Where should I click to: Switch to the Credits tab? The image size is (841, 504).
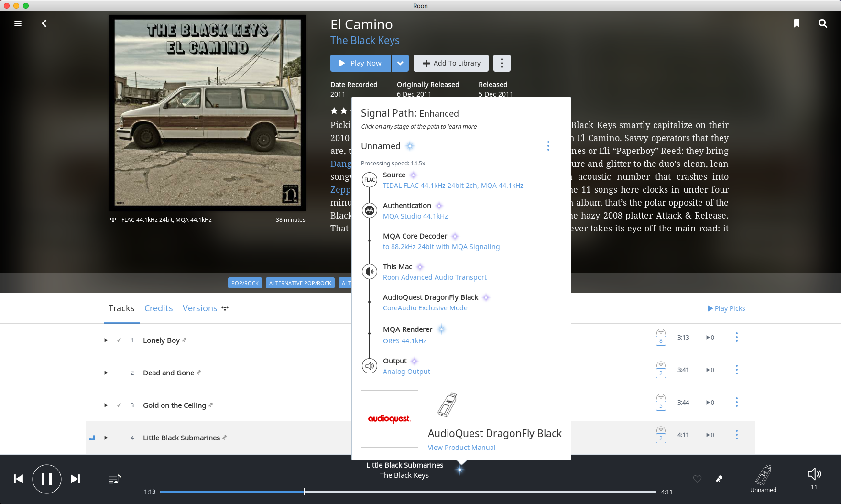coord(159,308)
